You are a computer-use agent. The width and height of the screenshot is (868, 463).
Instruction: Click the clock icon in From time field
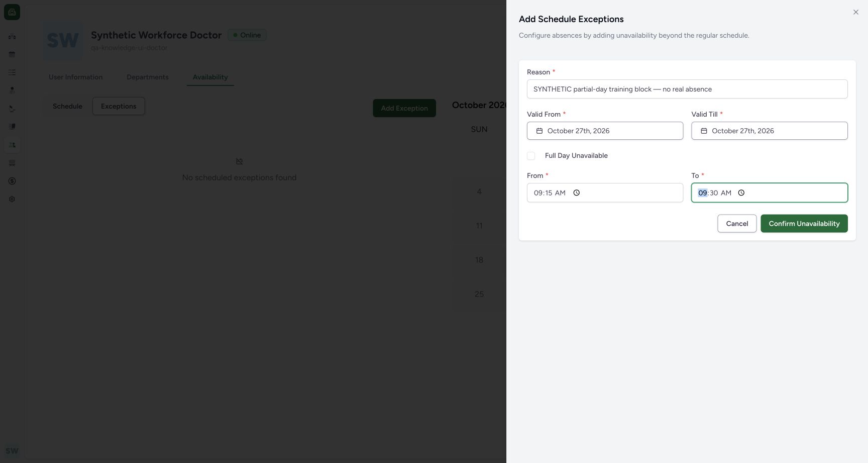577,193
